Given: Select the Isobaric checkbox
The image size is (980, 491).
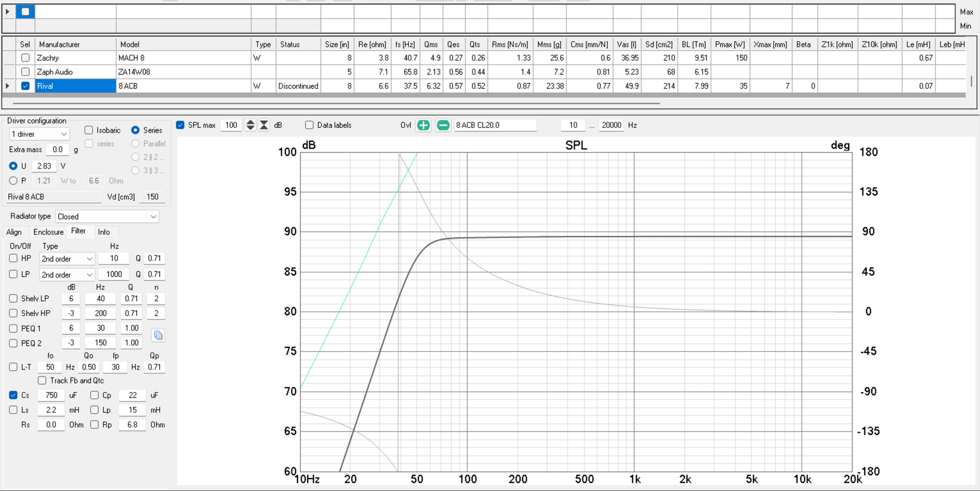Looking at the screenshot, I should (89, 130).
